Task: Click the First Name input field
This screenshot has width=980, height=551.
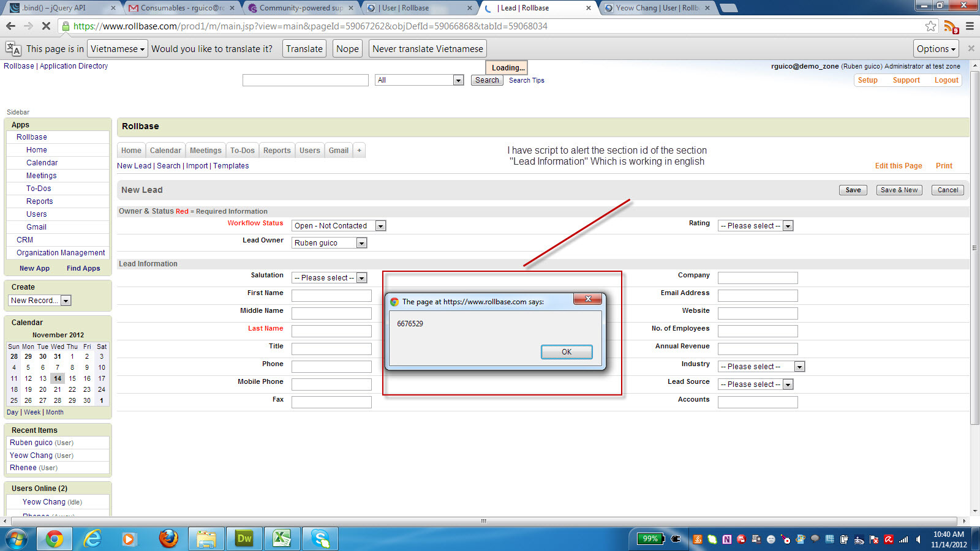Action: click(x=331, y=296)
